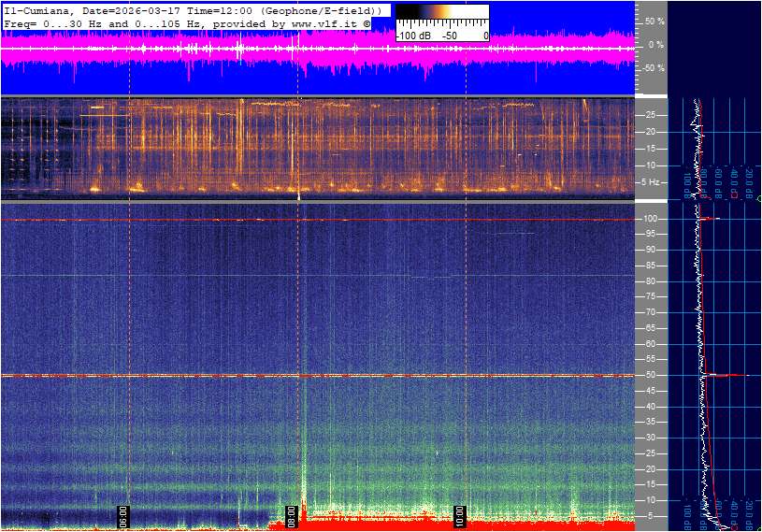Click the 09:00 time marker label
Image resolution: width=762 pixels, height=532 pixels.
pos(292,515)
